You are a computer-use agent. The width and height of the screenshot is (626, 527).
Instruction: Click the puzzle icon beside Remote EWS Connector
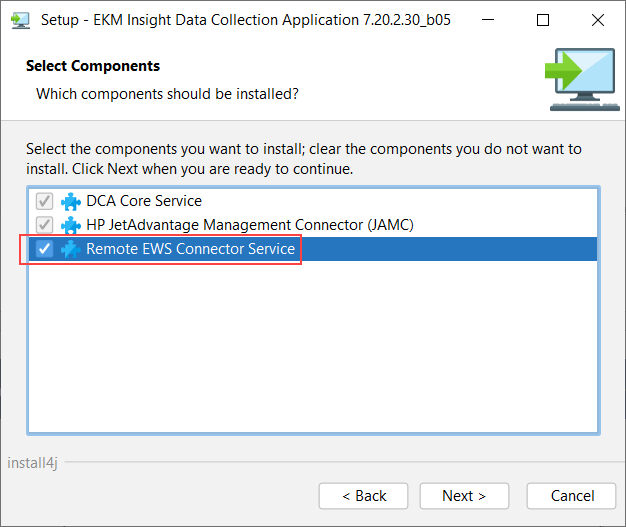coord(71,249)
